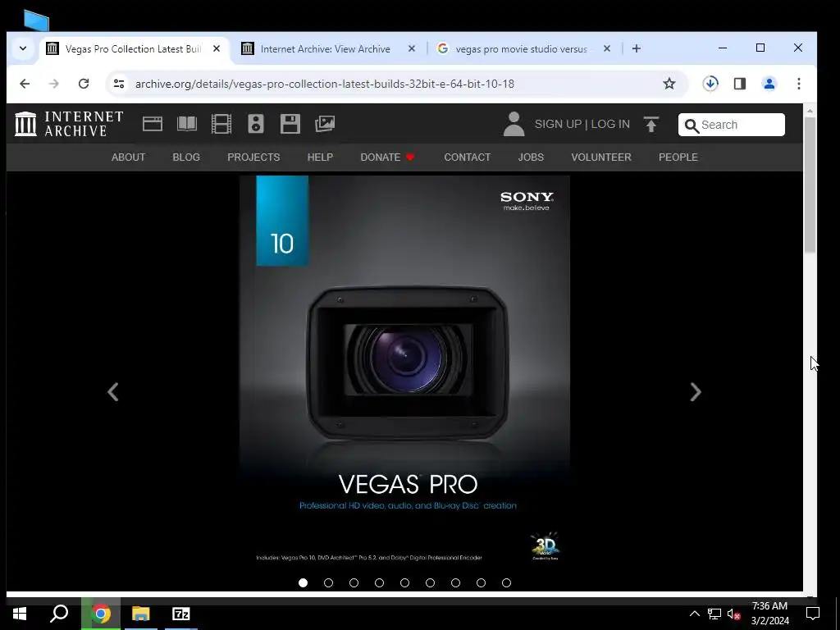
Task: Open the JOBS link
Action: coord(531,157)
